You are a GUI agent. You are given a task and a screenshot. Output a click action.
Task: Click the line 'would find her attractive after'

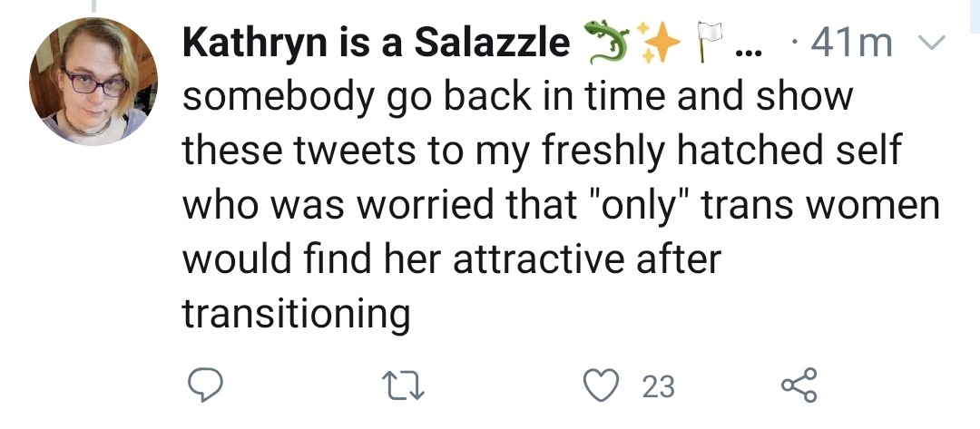(x=452, y=258)
